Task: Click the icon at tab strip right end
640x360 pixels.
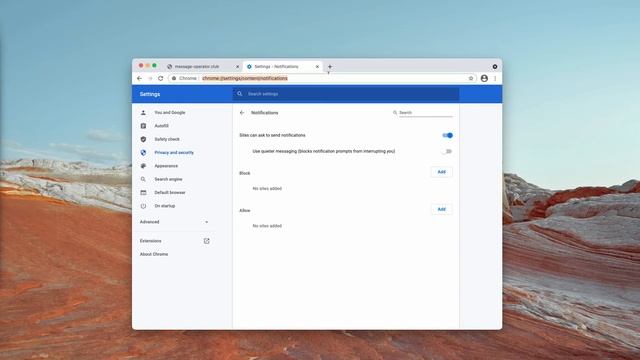Action: [x=495, y=67]
